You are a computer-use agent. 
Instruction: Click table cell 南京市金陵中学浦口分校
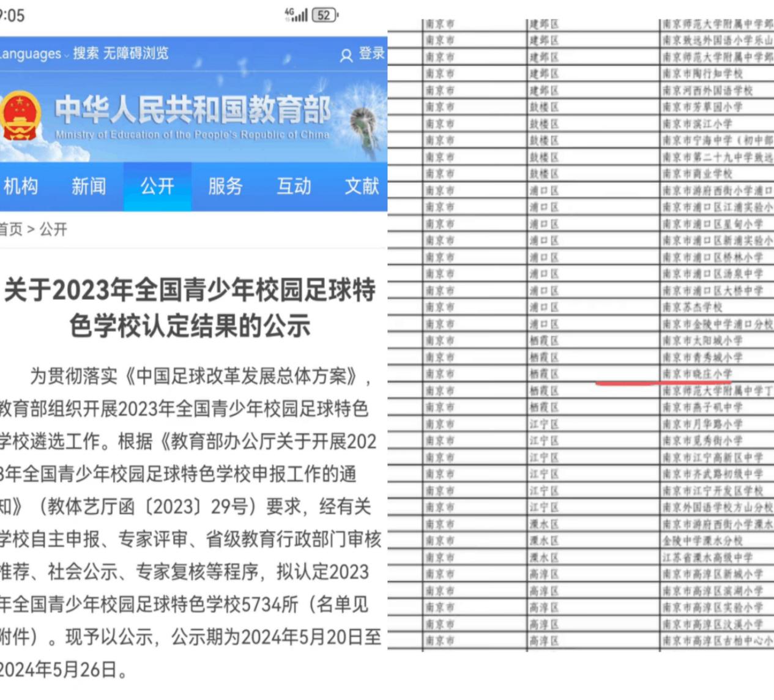pos(718,324)
